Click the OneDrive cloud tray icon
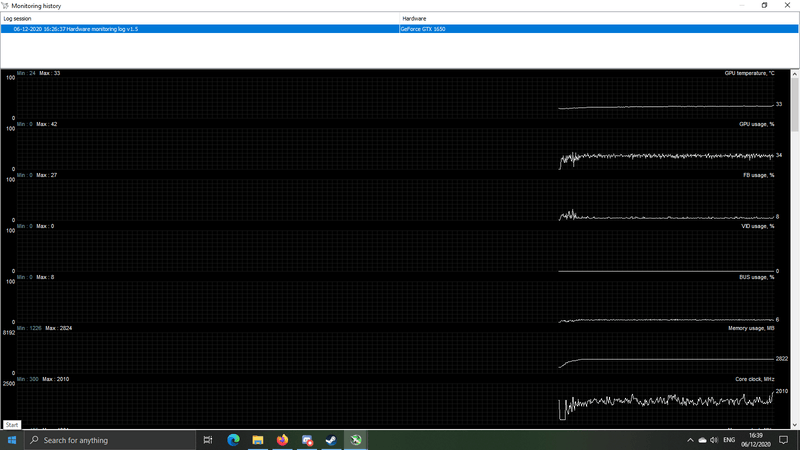This screenshot has width=800, height=450. coord(703,440)
